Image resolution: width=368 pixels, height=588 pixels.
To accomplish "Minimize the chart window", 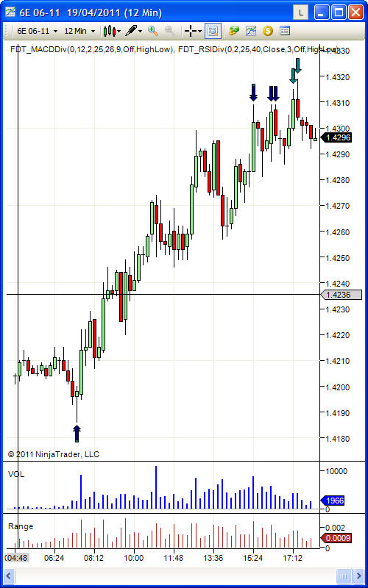I will coord(322,12).
